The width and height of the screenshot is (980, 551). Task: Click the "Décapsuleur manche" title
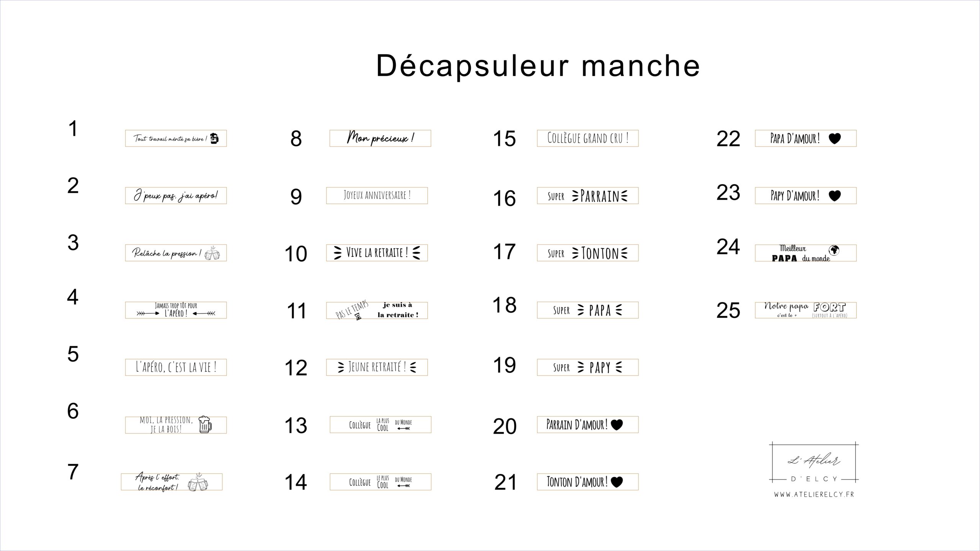[538, 65]
